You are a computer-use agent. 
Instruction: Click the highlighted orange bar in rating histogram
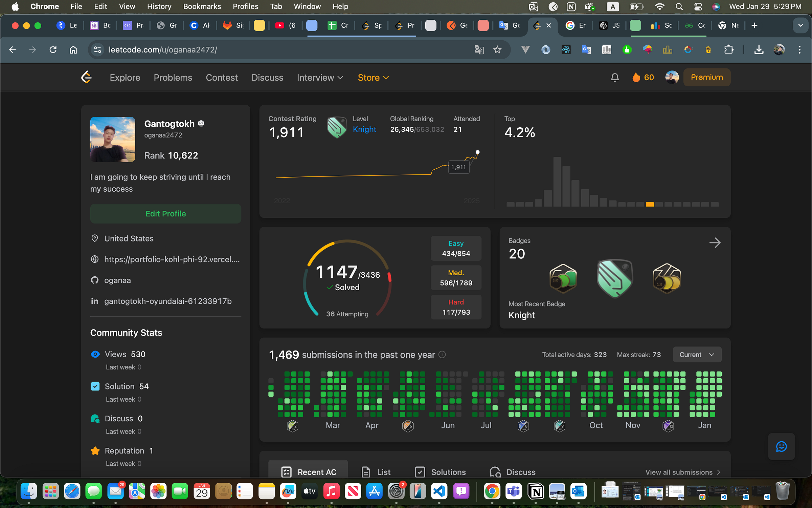[650, 204]
